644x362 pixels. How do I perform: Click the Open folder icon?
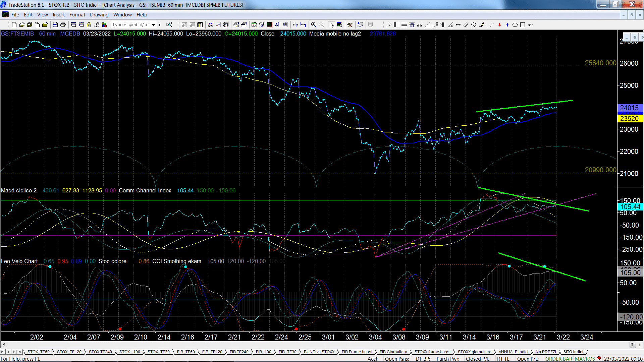point(22,25)
